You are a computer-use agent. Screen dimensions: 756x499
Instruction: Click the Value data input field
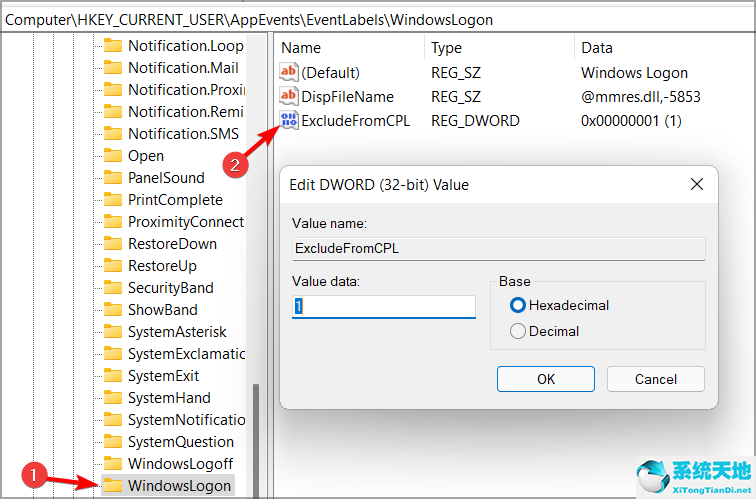click(x=384, y=306)
